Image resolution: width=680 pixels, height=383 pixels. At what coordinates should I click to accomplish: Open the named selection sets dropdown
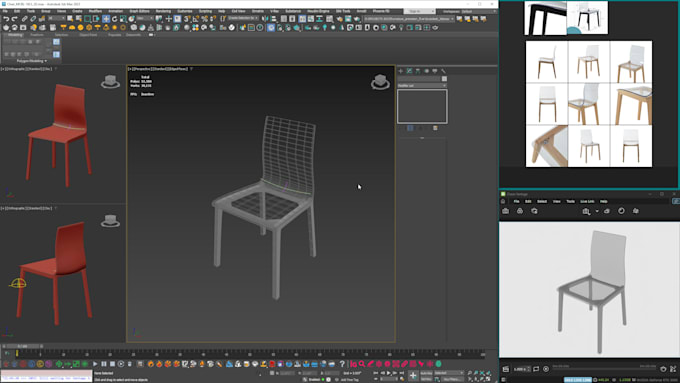point(243,19)
